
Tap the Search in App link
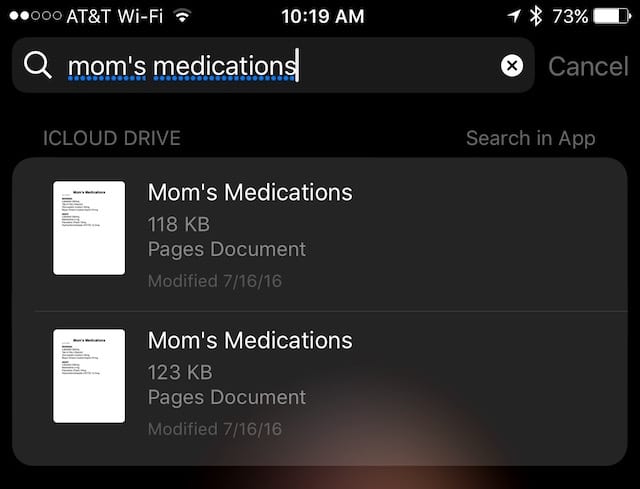(530, 138)
